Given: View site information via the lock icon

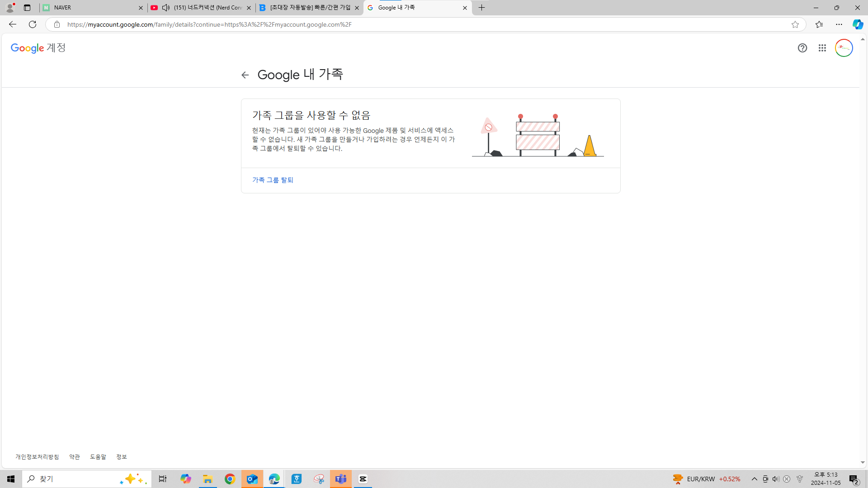Looking at the screenshot, I should (x=57, y=24).
